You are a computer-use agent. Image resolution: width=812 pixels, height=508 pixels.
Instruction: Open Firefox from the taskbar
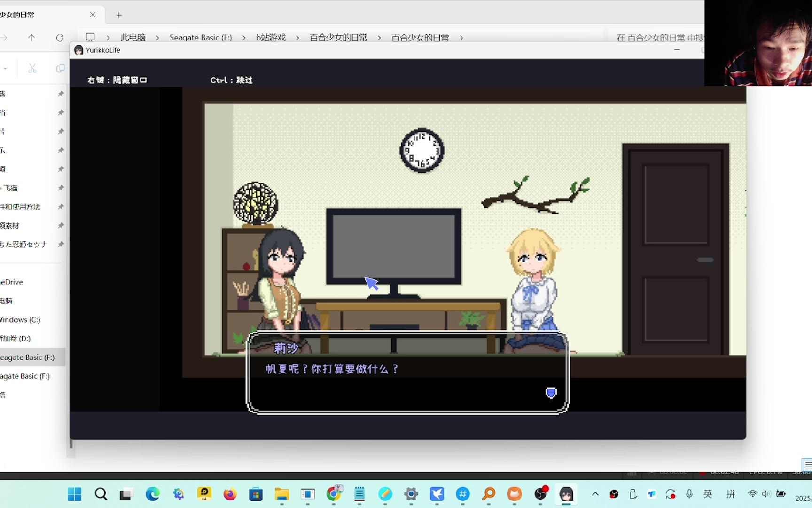coord(230,494)
